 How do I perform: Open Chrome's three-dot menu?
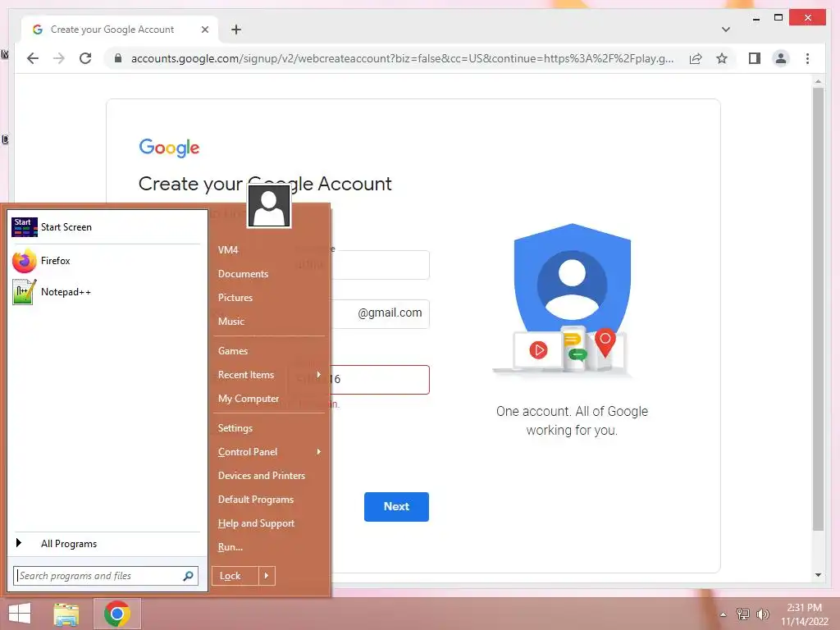(x=807, y=58)
